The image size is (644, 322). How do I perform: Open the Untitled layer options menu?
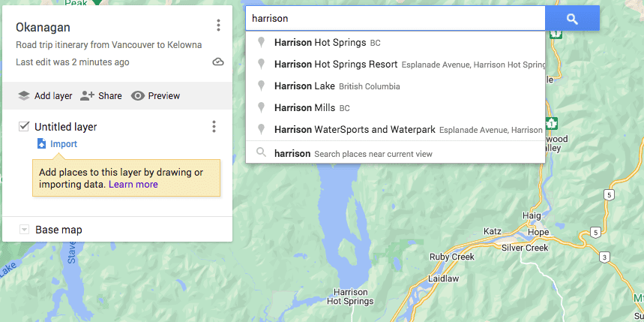[214, 127]
